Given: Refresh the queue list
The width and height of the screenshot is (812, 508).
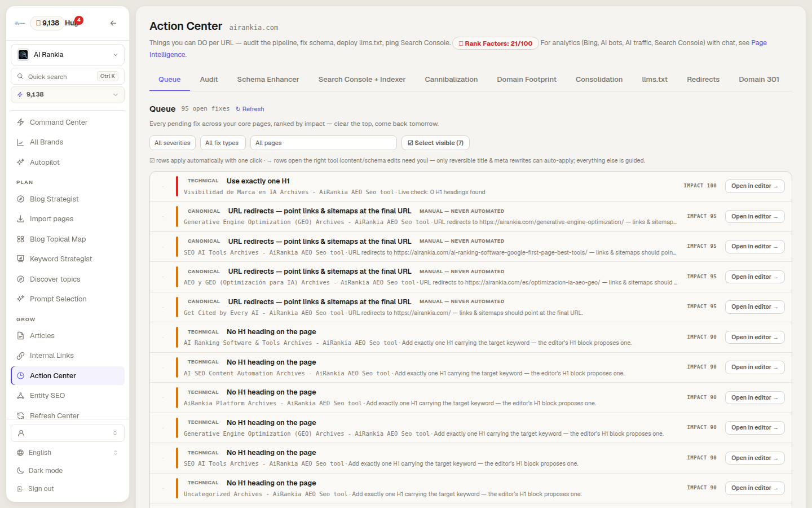Looking at the screenshot, I should tap(250, 109).
